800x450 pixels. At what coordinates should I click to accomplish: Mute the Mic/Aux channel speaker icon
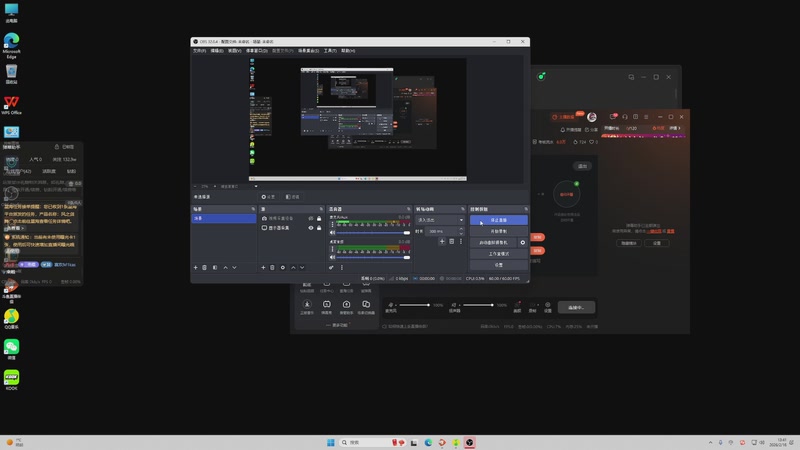(x=333, y=233)
